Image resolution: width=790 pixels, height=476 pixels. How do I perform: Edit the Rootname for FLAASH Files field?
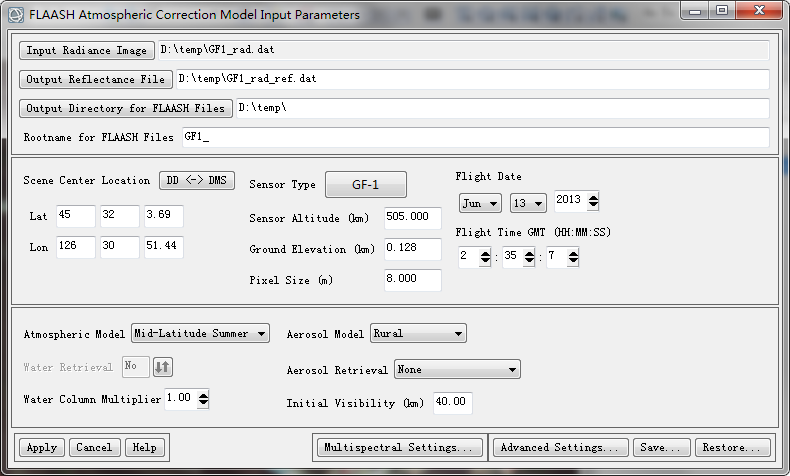(x=476, y=137)
